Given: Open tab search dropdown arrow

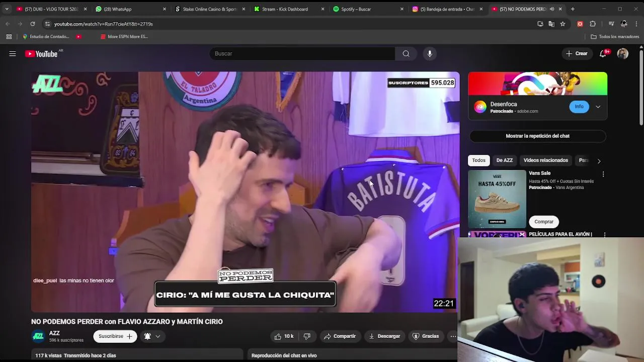Looking at the screenshot, I should pos(7,9).
